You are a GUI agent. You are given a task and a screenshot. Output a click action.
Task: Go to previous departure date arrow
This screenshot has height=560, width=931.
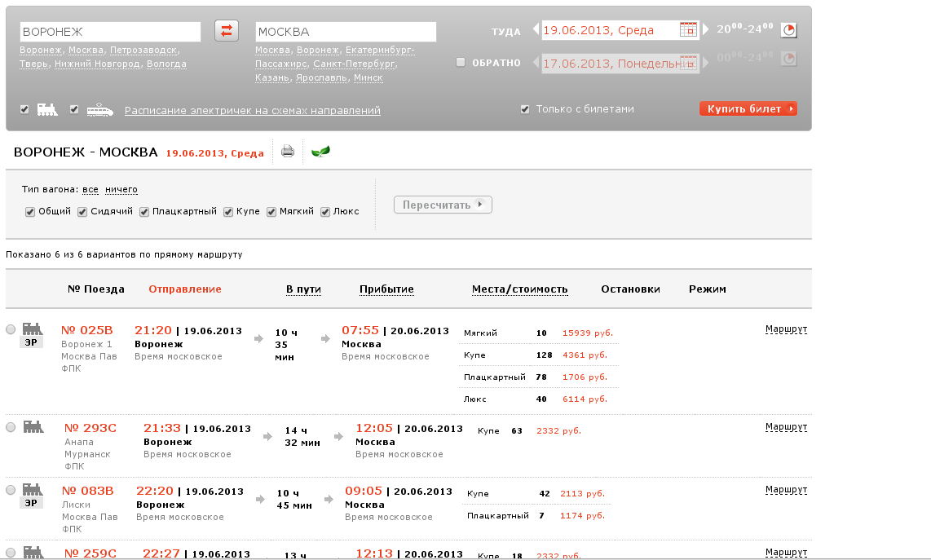click(536, 30)
